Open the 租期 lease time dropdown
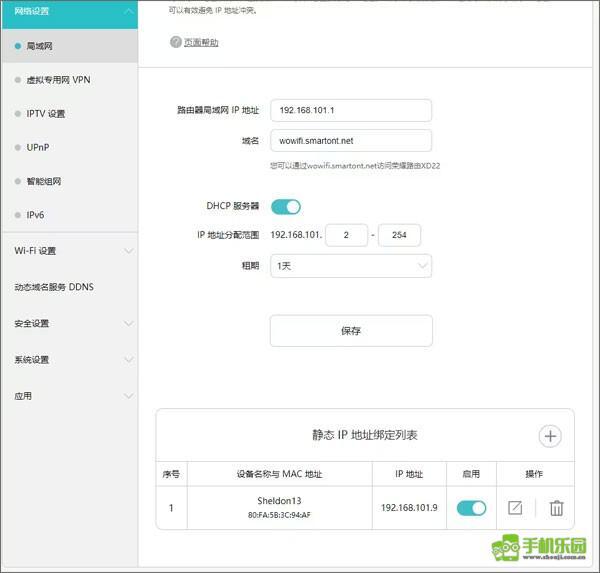This screenshot has height=573, width=600. click(351, 266)
